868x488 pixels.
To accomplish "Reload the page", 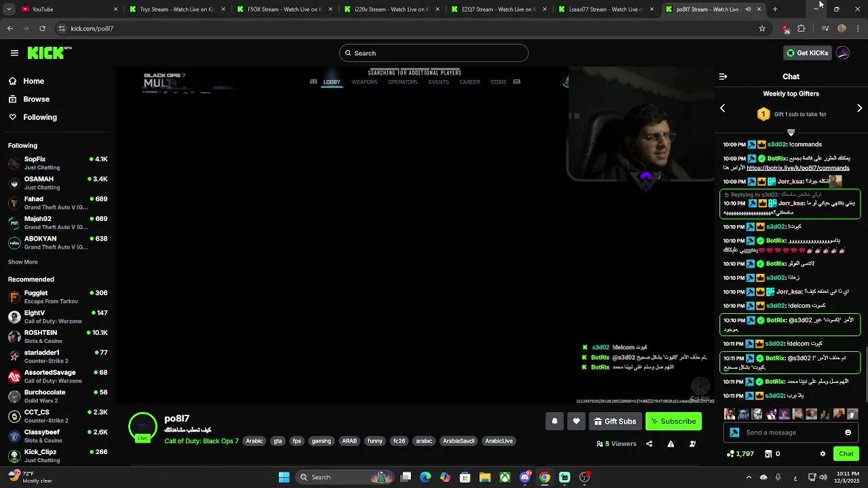I will click(42, 28).
